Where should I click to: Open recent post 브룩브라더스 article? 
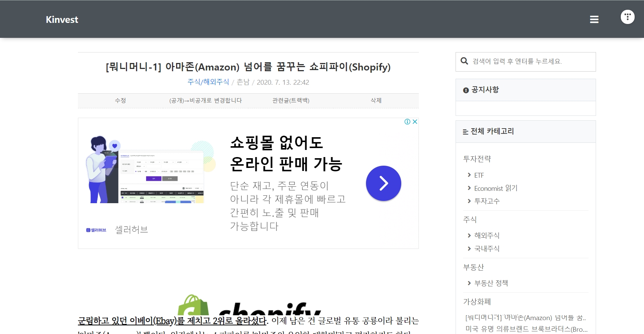click(526, 329)
